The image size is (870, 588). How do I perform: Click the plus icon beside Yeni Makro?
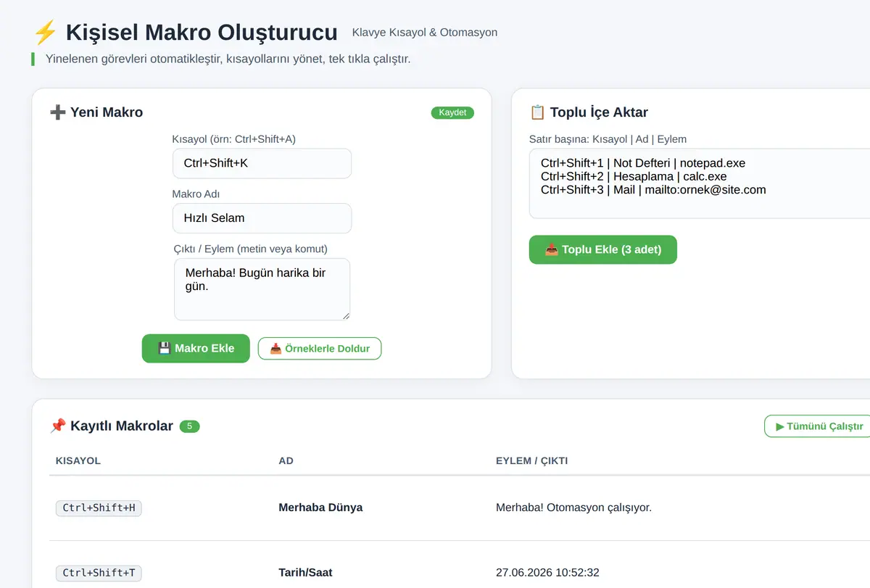57,112
